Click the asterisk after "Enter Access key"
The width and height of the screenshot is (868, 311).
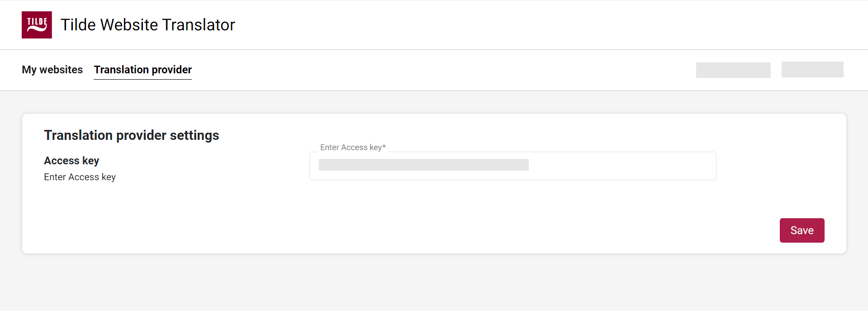384,147
